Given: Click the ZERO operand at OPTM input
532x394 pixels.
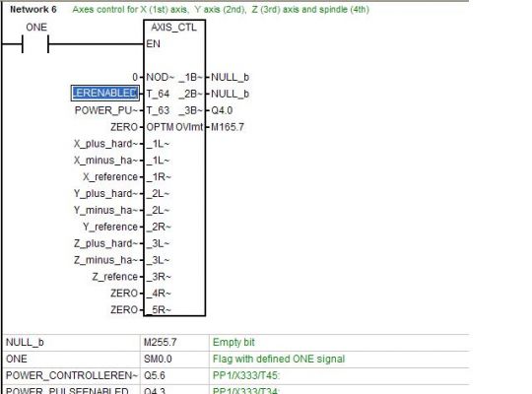Looking at the screenshot, I should 124,127.
